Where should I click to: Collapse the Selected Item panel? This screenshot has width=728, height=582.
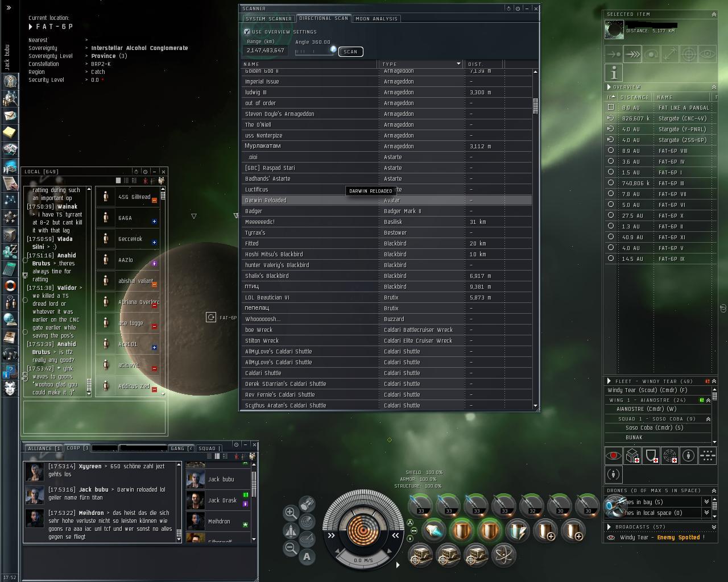pyautogui.click(x=714, y=14)
